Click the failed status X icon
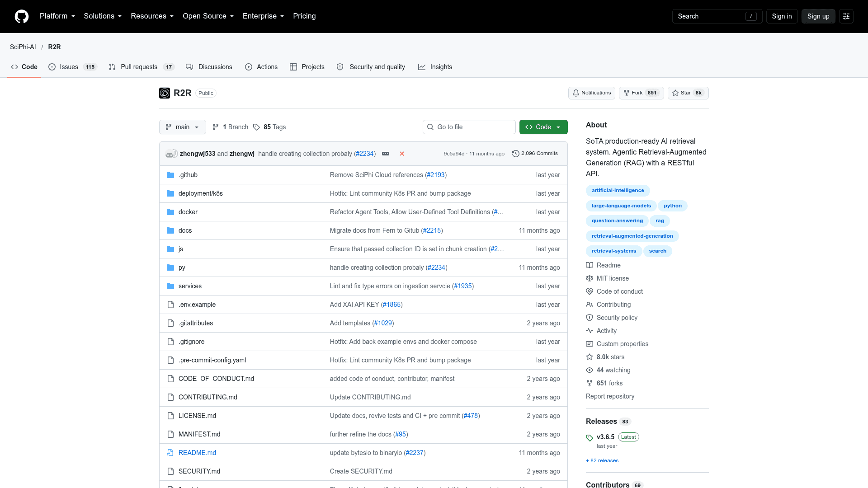 [402, 154]
